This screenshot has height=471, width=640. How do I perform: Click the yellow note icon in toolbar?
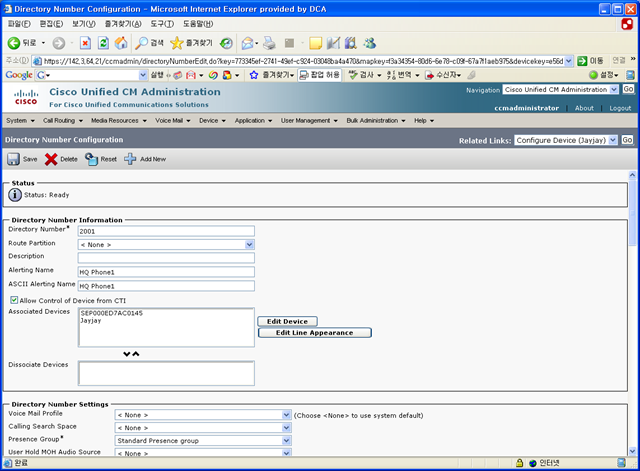click(316, 43)
